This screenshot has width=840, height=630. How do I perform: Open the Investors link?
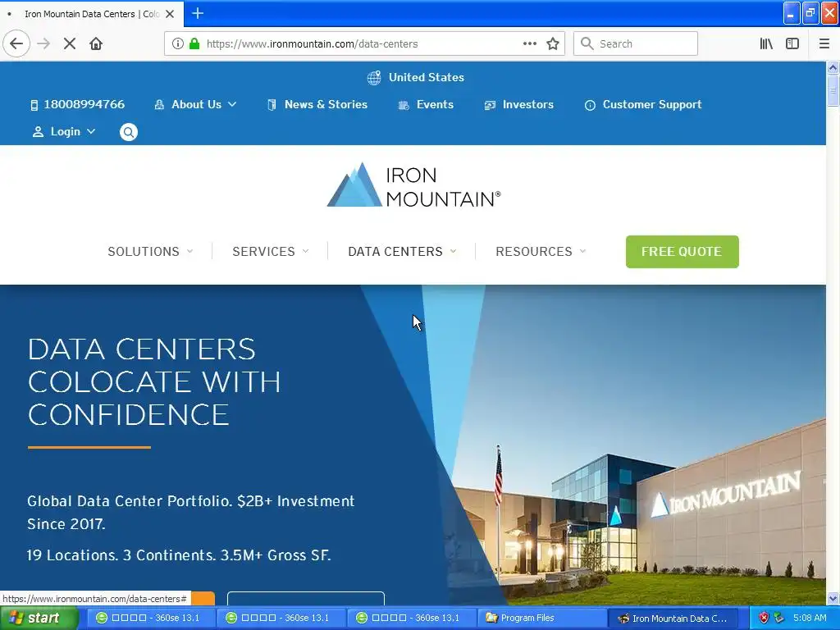pos(527,104)
